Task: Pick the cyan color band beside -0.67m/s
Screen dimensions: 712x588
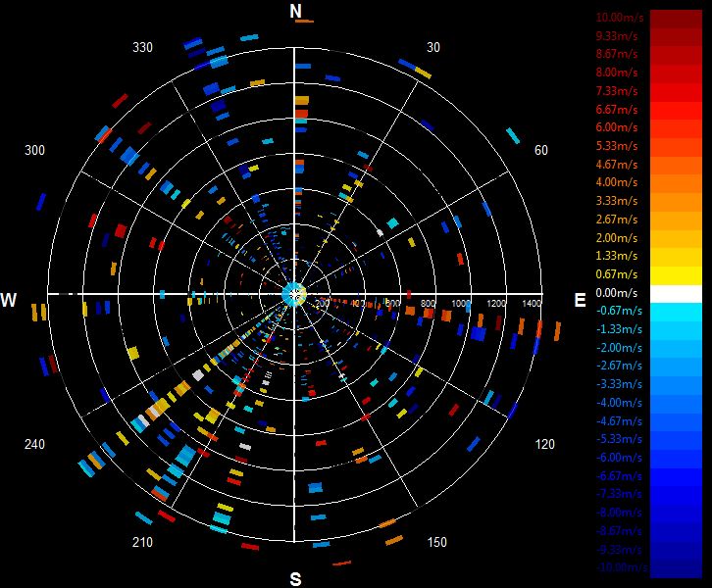Action: pyautogui.click(x=676, y=313)
